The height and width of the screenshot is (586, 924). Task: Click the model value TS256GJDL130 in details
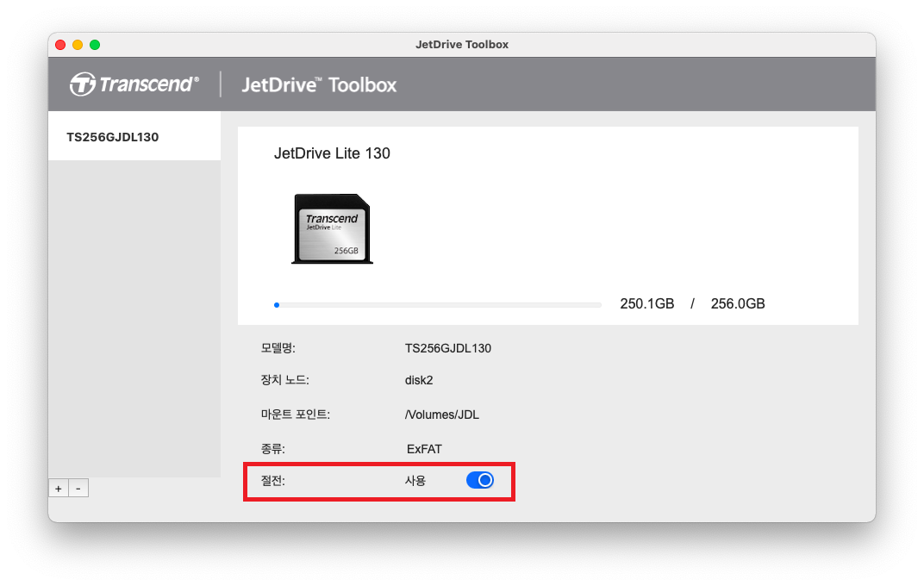click(448, 348)
